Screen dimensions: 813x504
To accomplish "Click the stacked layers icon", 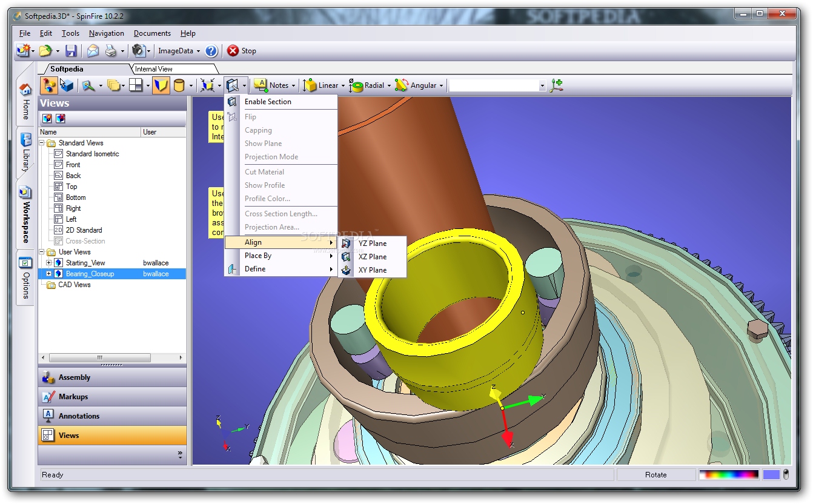I will click(x=113, y=85).
